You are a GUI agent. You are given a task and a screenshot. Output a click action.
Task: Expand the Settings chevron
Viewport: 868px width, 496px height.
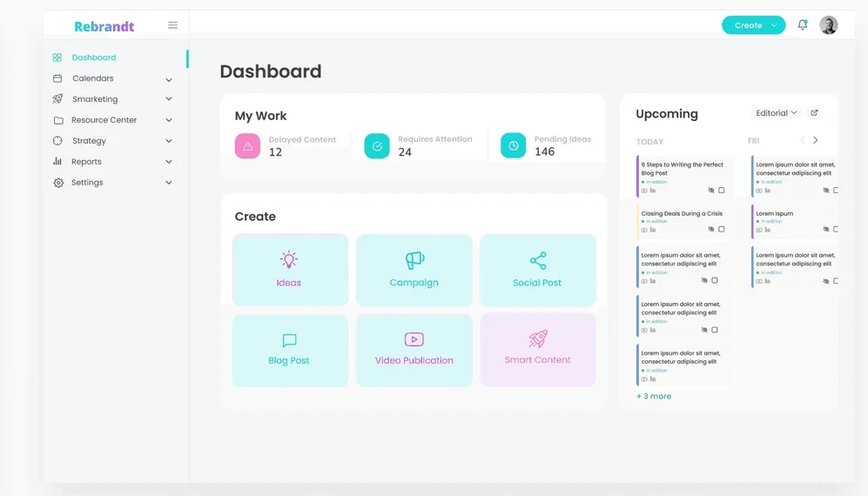point(169,182)
